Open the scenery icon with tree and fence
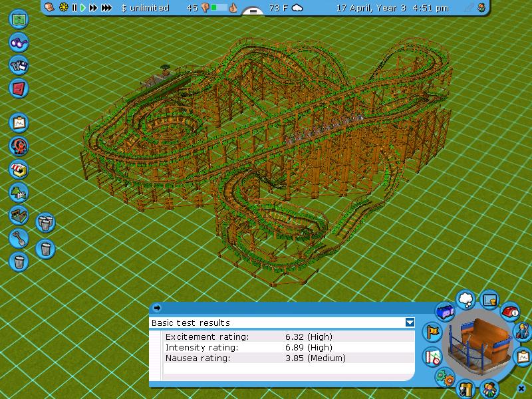The width and height of the screenshot is (532, 399). pos(19,192)
